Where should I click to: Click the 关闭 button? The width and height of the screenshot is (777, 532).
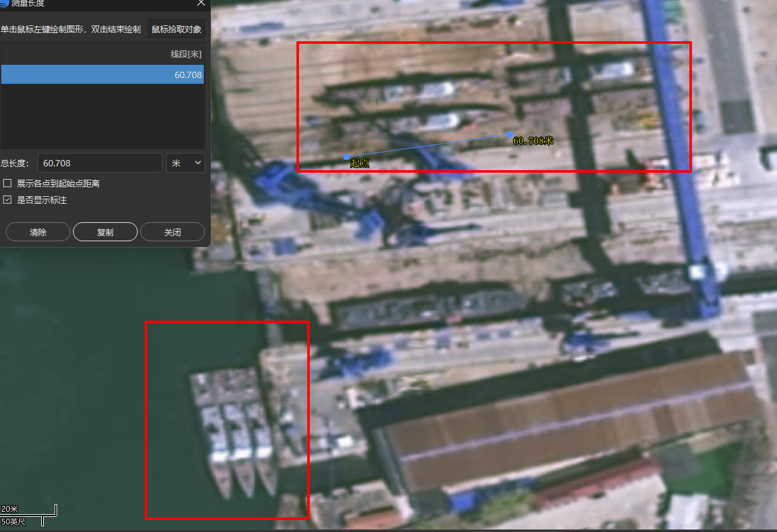tap(173, 232)
